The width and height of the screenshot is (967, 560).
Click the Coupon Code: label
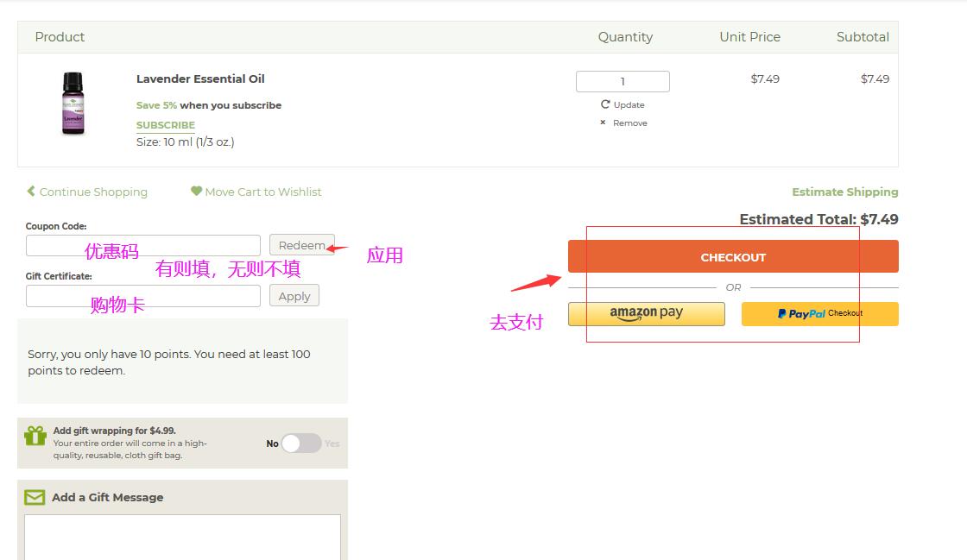pos(56,226)
